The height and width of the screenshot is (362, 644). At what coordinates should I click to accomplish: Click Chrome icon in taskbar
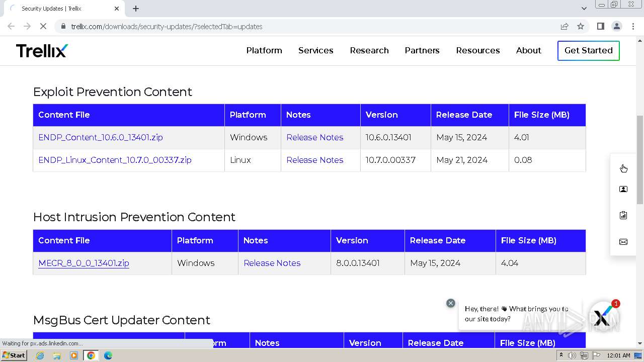[91, 355]
